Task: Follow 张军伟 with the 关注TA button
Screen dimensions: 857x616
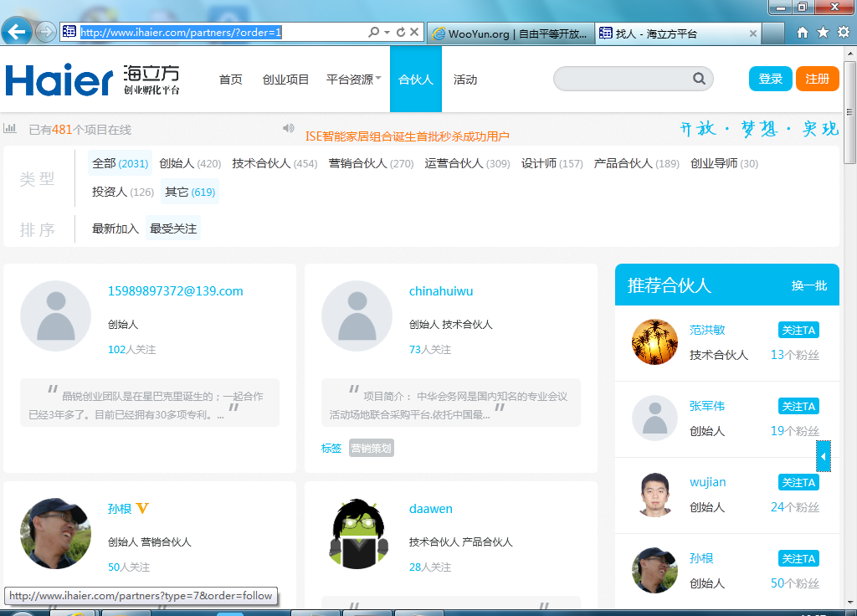Action: (798, 406)
